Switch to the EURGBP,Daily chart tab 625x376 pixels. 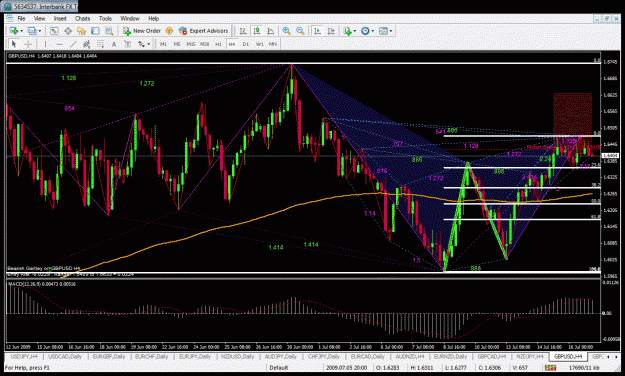point(108,356)
